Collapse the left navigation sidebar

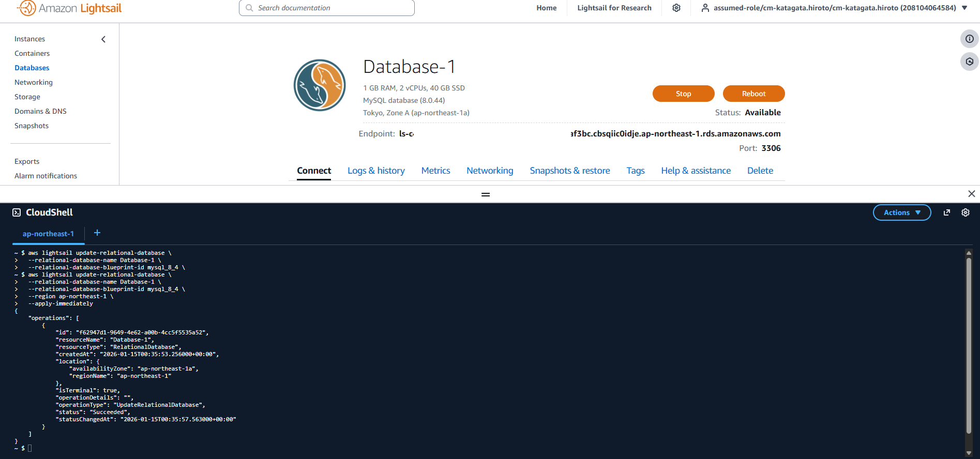(x=103, y=39)
